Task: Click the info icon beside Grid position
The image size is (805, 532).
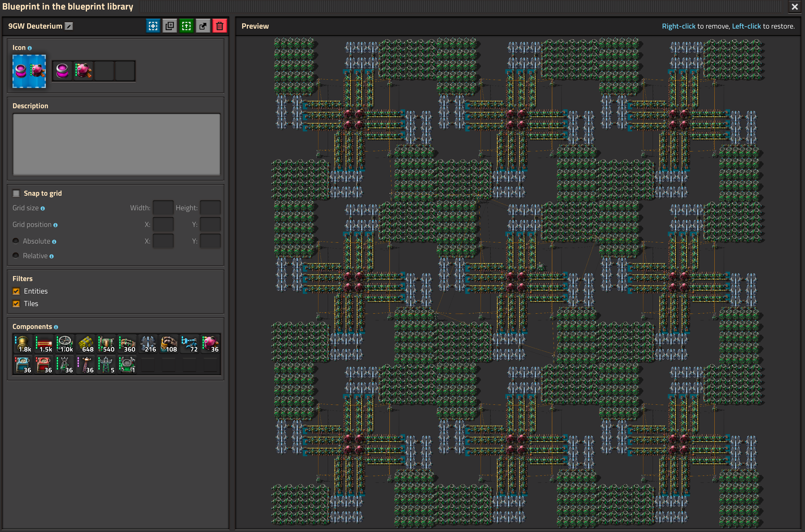Action: coord(55,225)
